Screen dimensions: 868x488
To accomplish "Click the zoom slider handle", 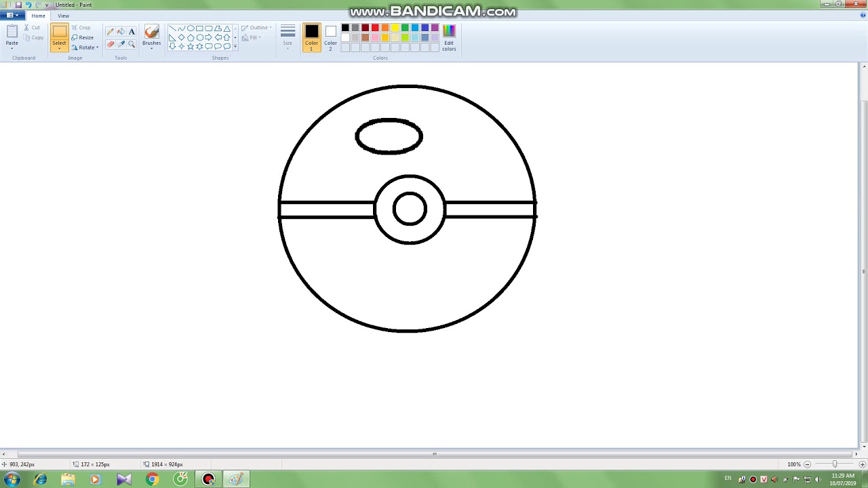I will [x=835, y=464].
